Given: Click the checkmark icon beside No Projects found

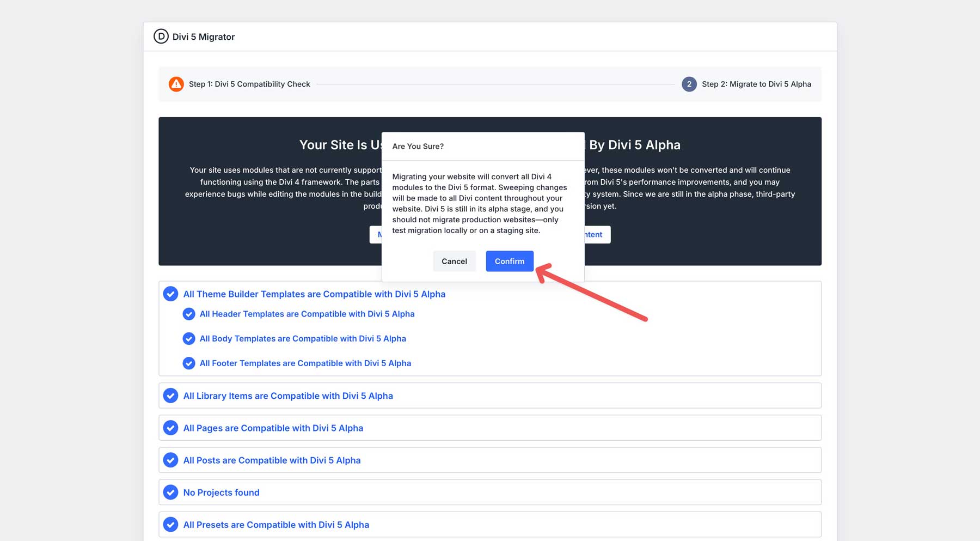Looking at the screenshot, I should (x=171, y=492).
